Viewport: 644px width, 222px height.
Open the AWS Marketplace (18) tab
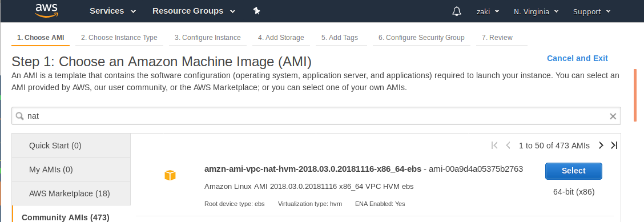point(71,193)
